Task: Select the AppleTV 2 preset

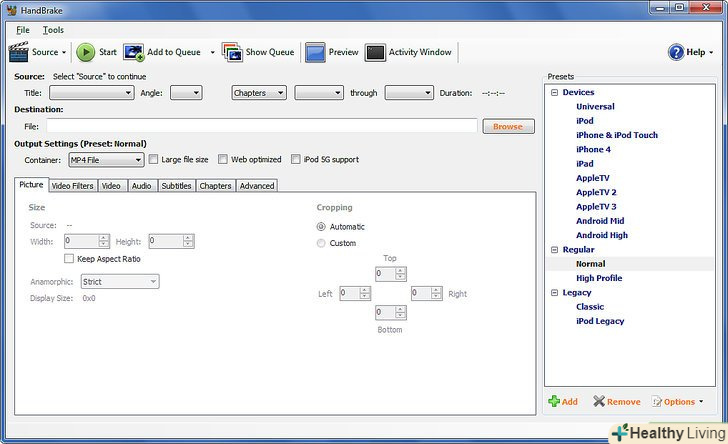Action: tap(596, 192)
